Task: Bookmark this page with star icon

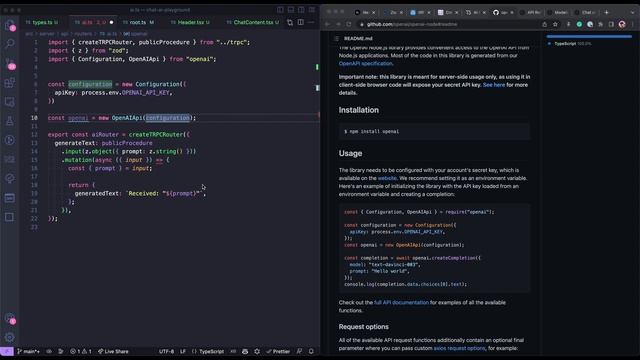Action: pyautogui.click(x=555, y=24)
